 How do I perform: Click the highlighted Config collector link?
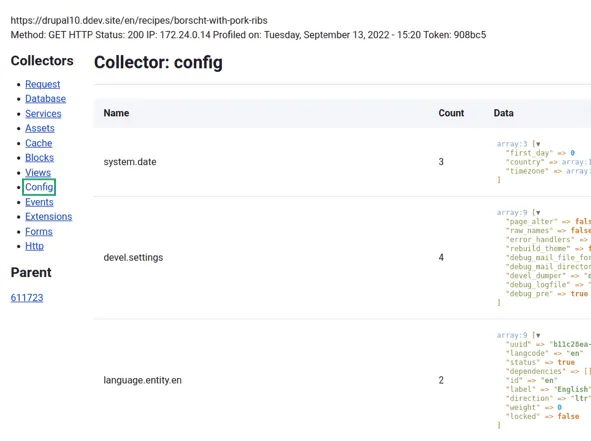pos(39,187)
